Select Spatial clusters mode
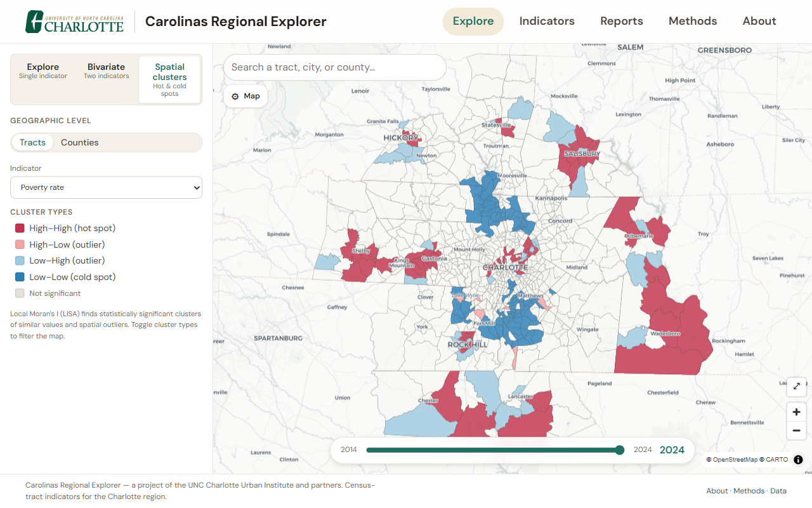This screenshot has height=508, width=812. point(170,79)
